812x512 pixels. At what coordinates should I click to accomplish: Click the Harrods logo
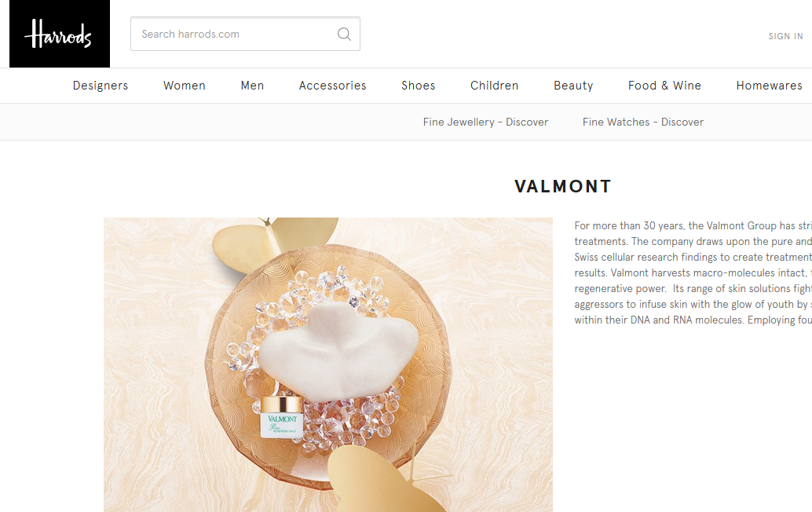(x=60, y=34)
